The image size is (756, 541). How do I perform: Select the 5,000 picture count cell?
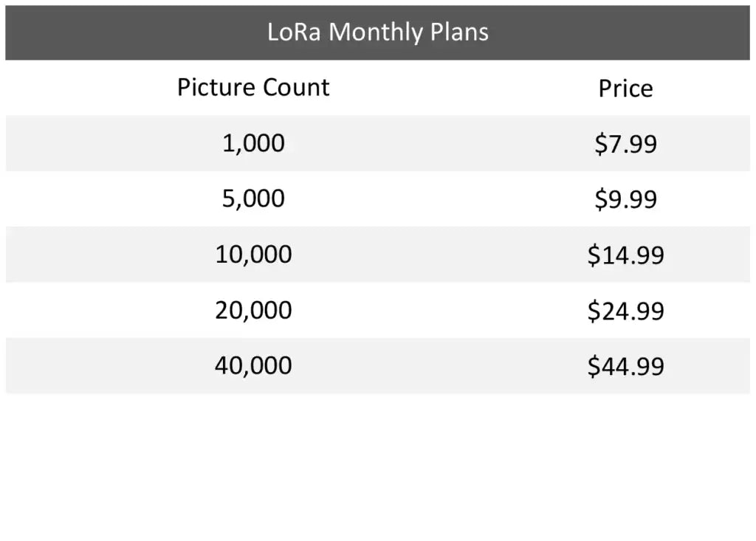(x=253, y=199)
